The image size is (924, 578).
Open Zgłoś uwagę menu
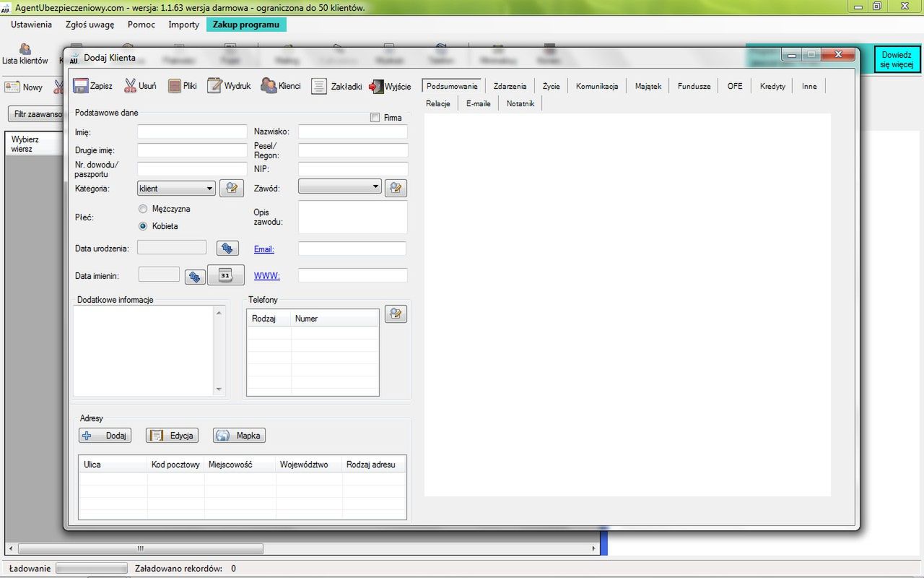(90, 25)
